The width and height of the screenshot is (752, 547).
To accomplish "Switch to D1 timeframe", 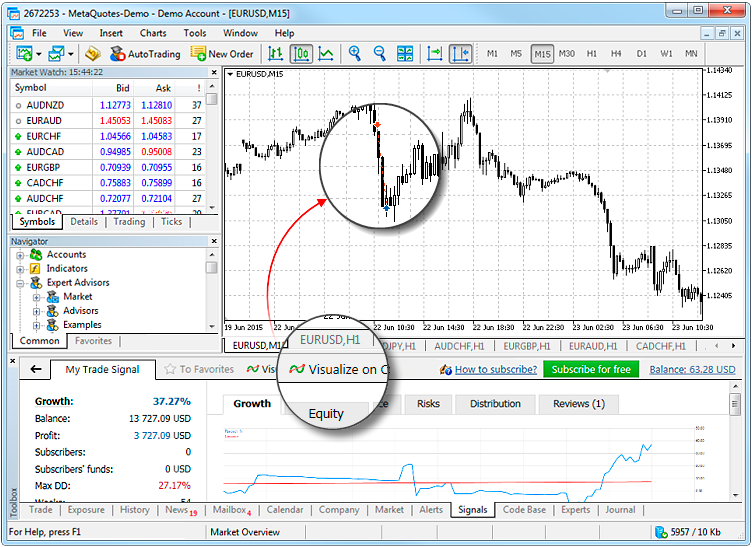I will click(641, 54).
